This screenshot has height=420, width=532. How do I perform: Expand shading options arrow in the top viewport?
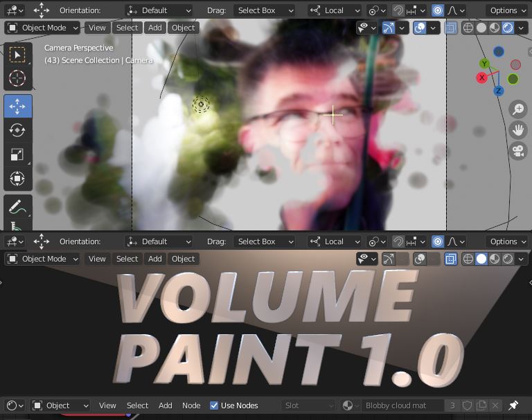click(521, 28)
